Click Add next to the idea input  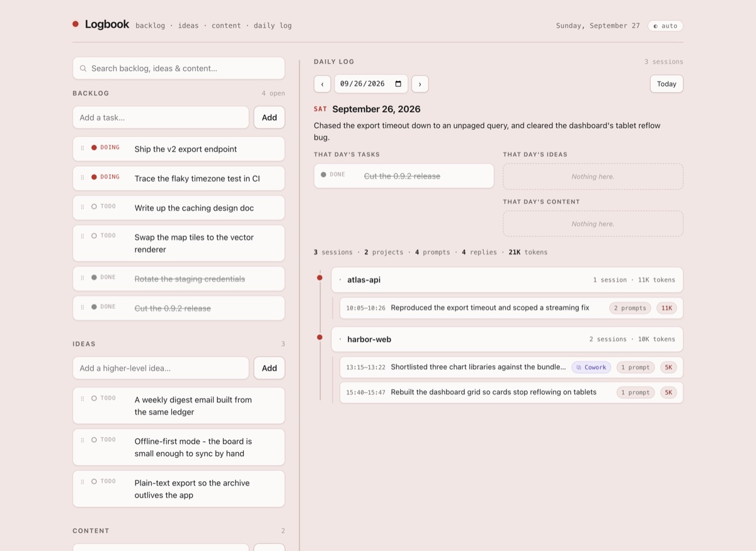(x=270, y=368)
